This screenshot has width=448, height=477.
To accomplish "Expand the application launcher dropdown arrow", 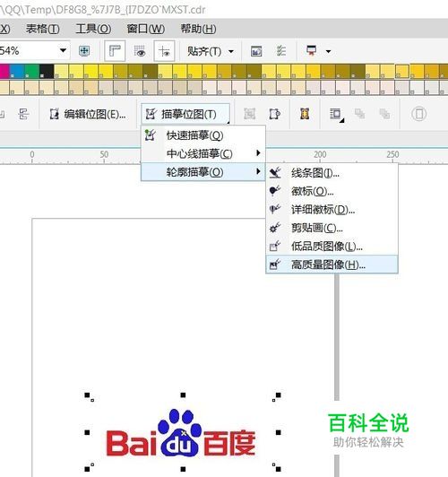I will pyautogui.click(x=328, y=51).
